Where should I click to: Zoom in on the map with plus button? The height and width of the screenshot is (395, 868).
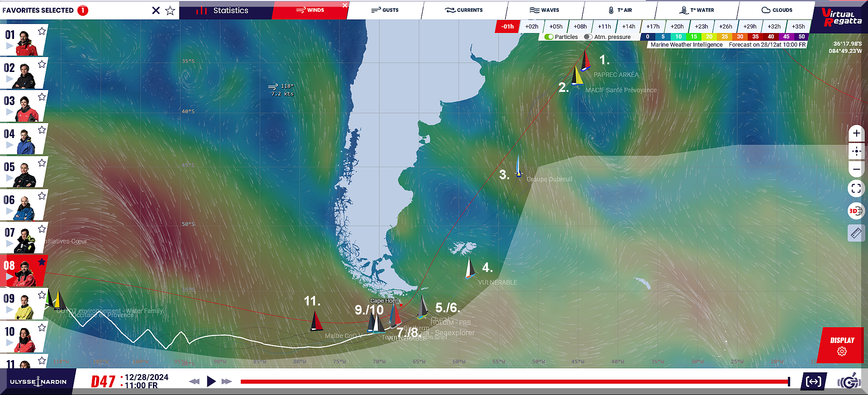click(856, 133)
